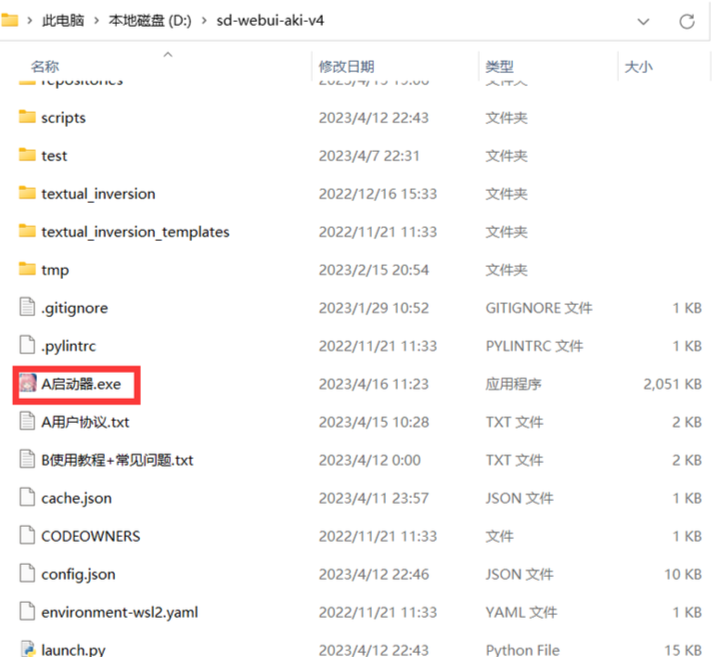Select A用户协议.txt file name
Viewport: 712px width, 657px height.
[85, 422]
